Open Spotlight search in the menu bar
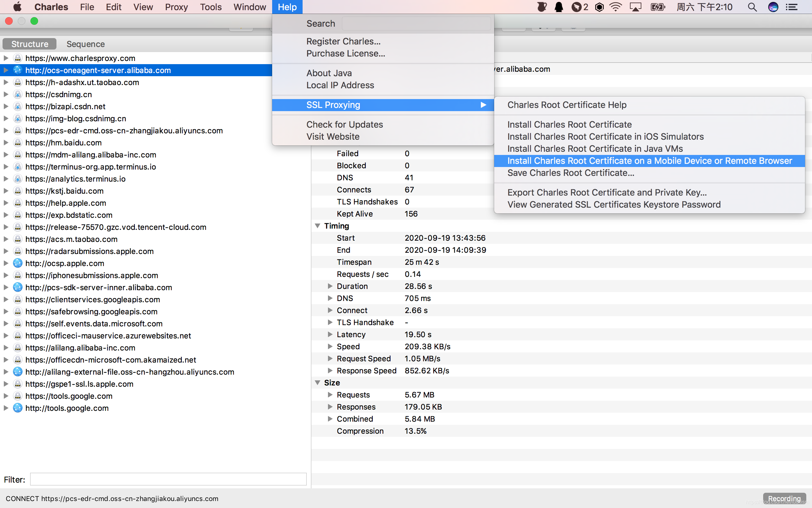 point(752,7)
